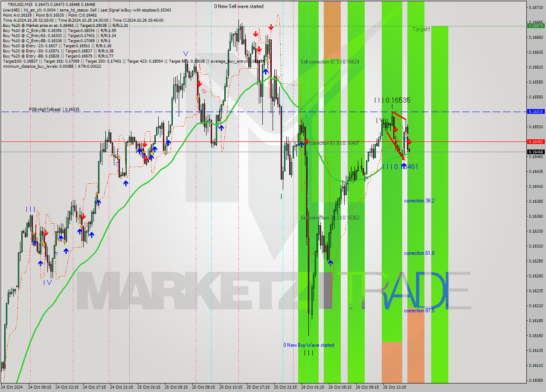
Task: Click the FSB-HighToBreak 0.16535 label
Action: pos(54,110)
